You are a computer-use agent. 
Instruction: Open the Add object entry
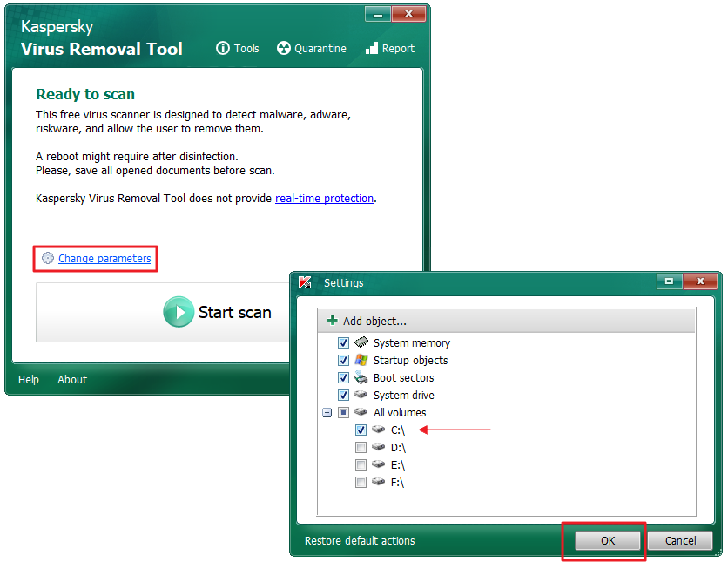pos(375,319)
